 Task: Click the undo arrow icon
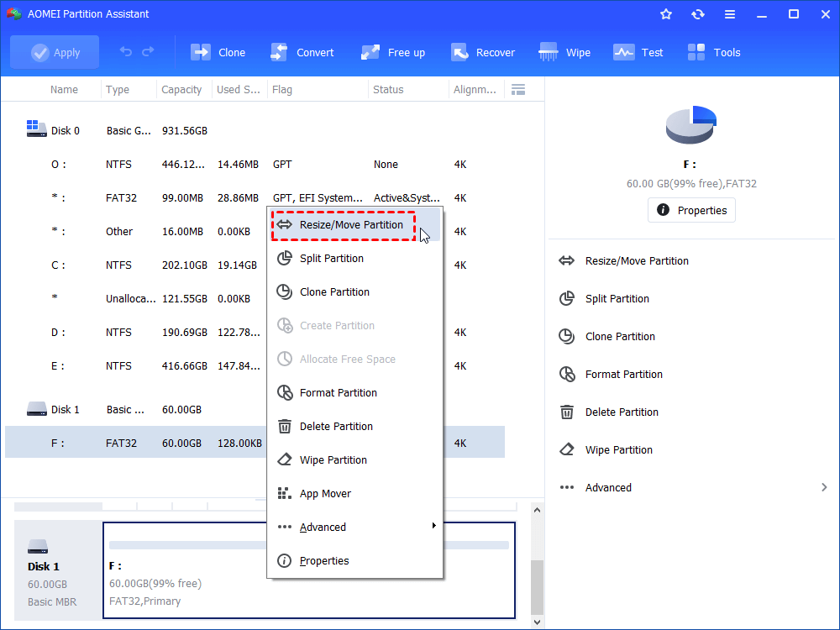click(126, 52)
